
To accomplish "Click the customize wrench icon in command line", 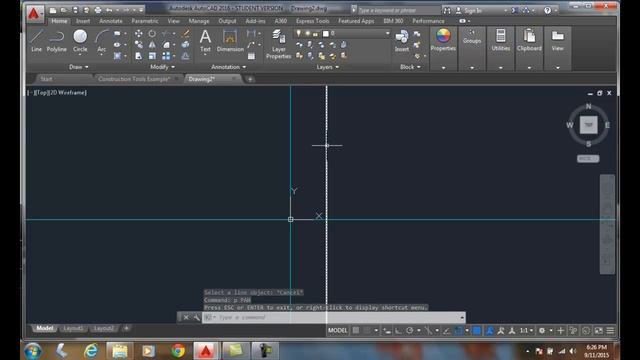I will point(196,317).
